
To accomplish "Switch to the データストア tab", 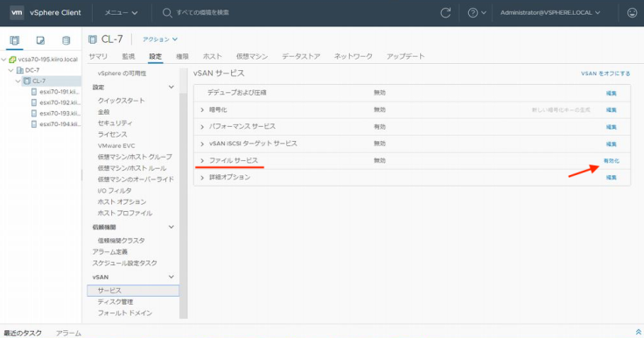I will tap(301, 56).
